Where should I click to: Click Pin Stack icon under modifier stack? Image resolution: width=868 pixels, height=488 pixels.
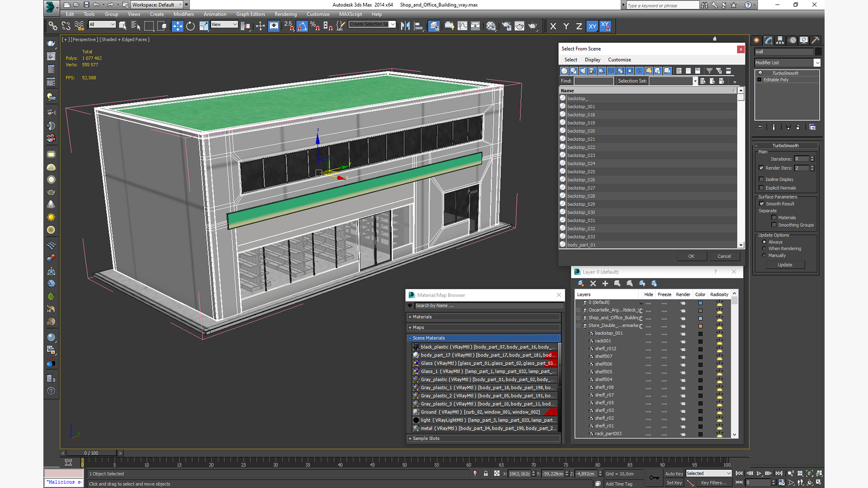click(760, 127)
